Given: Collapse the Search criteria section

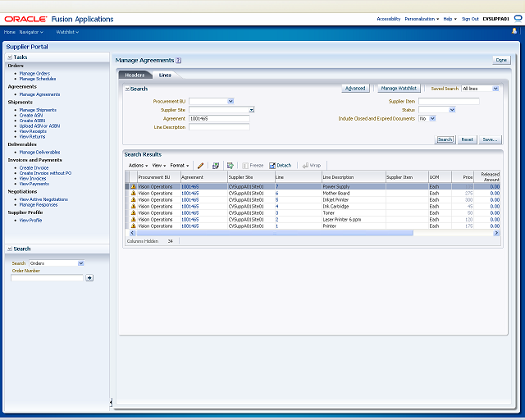Looking at the screenshot, I should click(x=127, y=89).
